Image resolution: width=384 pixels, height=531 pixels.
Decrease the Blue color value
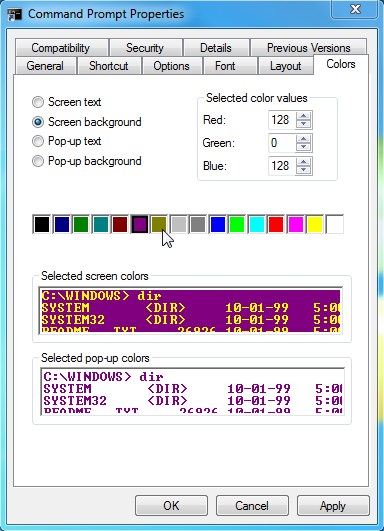pyautogui.click(x=303, y=170)
